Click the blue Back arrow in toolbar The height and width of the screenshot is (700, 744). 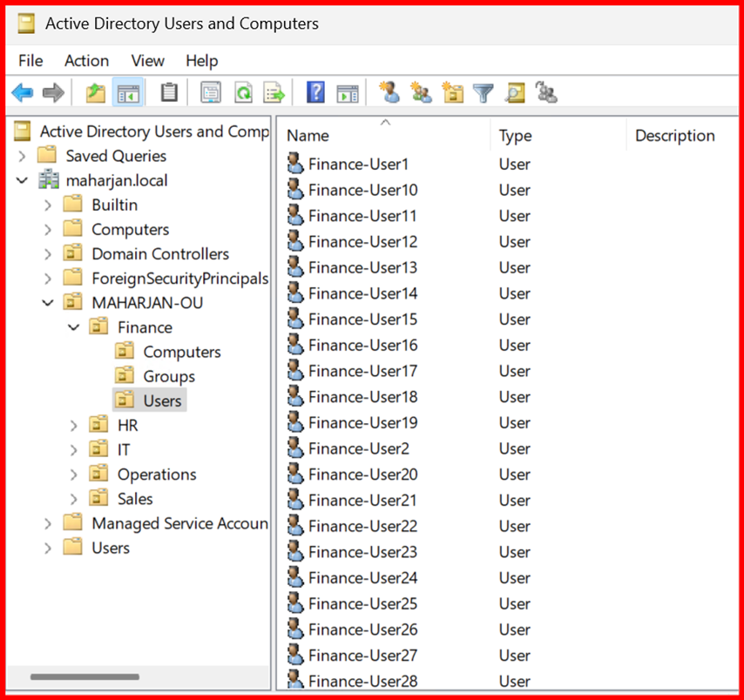tap(23, 92)
